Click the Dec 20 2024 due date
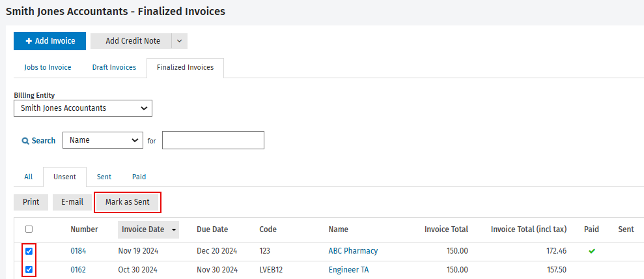 217,251
